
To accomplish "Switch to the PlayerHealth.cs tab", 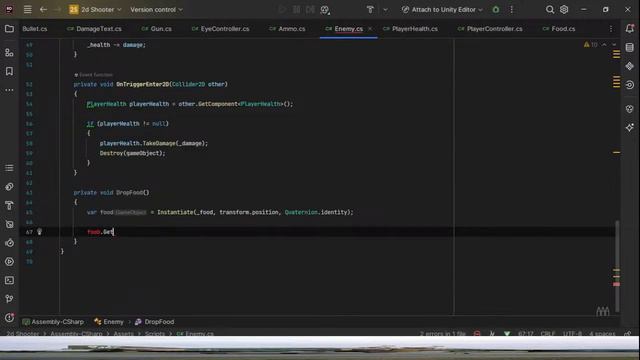I will coord(410,29).
